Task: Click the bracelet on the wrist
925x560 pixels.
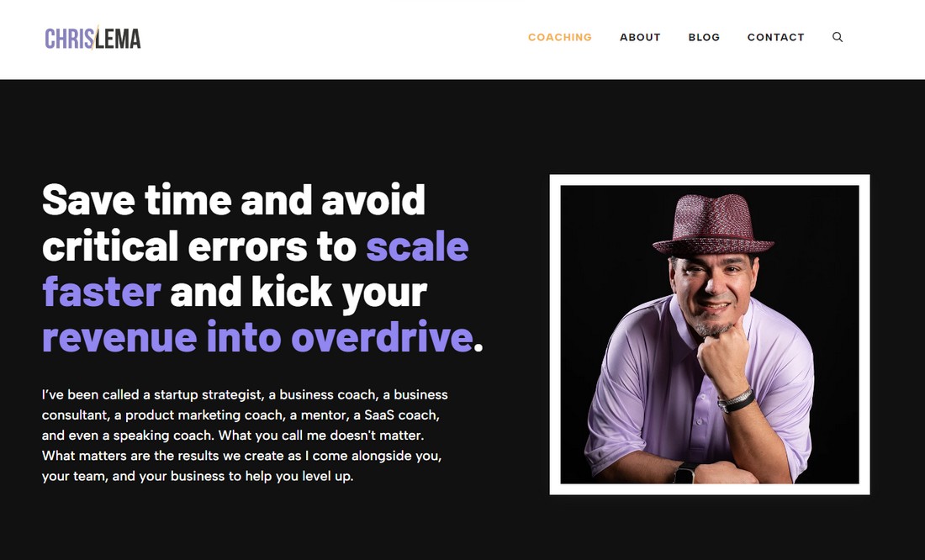Action: (x=736, y=401)
